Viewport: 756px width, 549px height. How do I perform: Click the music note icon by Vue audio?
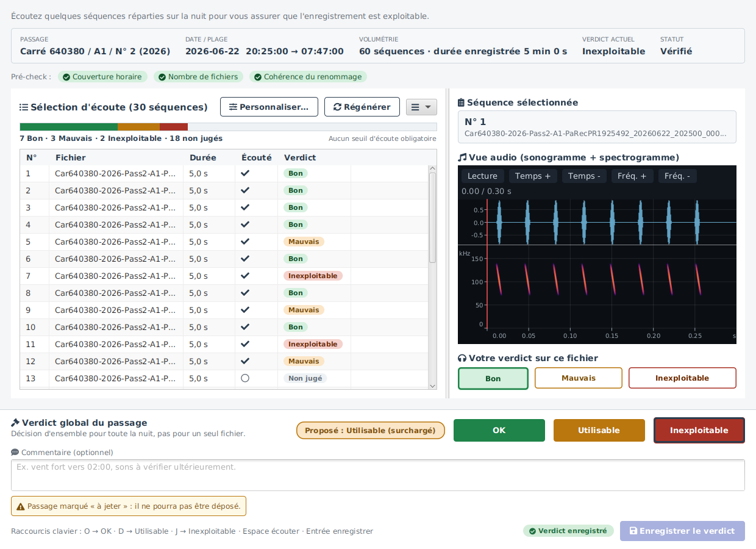462,157
